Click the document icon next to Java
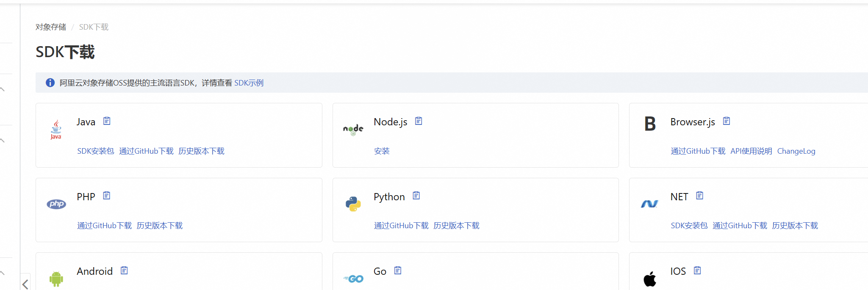 click(107, 121)
